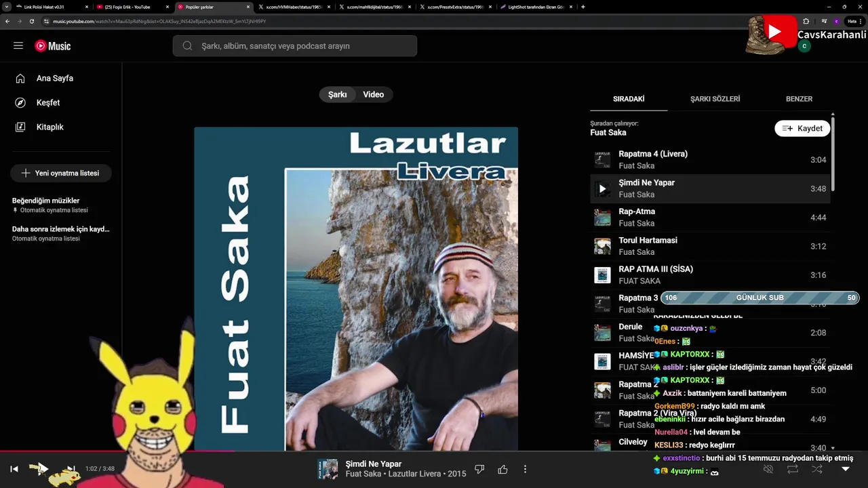Dislike the song Şimdi Ne Yapar
This screenshot has width=868, height=488.
coord(479,469)
